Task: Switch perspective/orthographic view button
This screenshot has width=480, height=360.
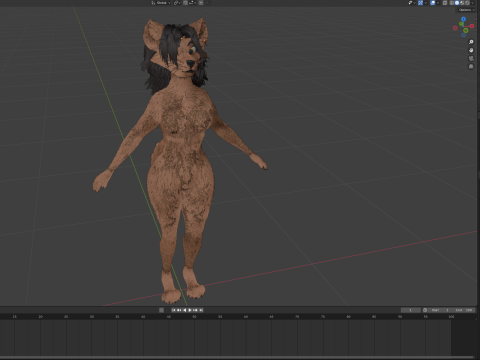Action: (471, 66)
